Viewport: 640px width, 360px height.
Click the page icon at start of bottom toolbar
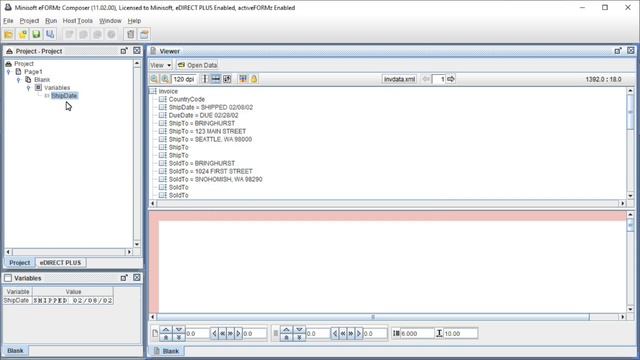pyautogui.click(x=155, y=333)
